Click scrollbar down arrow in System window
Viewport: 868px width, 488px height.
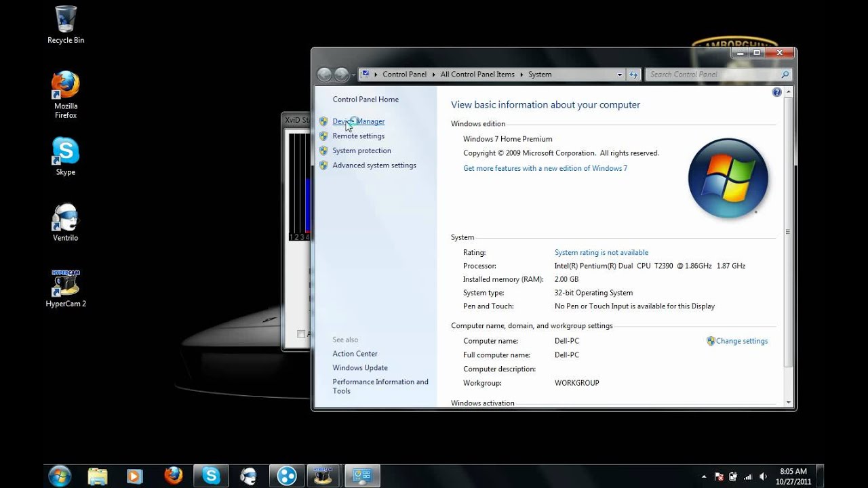(788, 402)
